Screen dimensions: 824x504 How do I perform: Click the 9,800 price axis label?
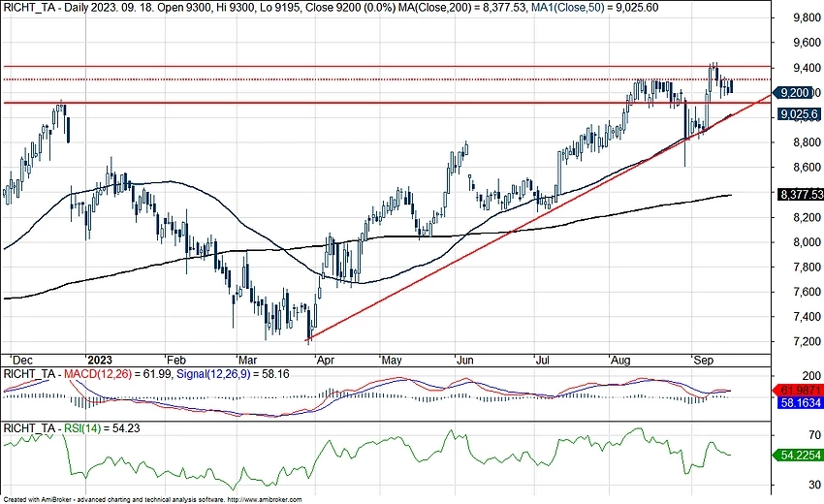(x=808, y=17)
